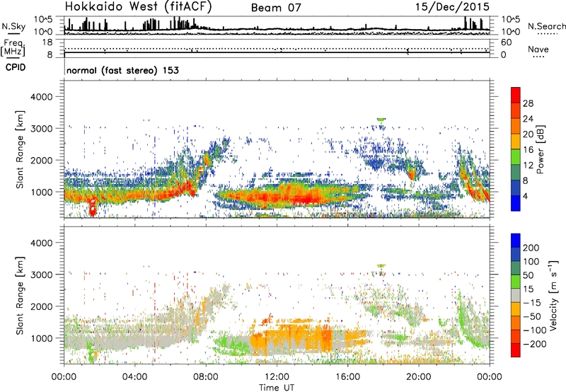Click the 'Hokkaido West (fitACF)' title
Viewport: 566px width, 392px height.
pos(138,6)
